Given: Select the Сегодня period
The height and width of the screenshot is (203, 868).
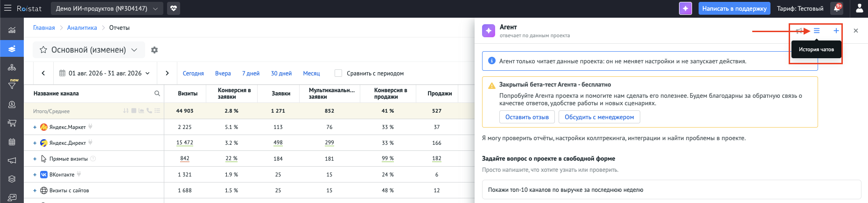Looking at the screenshot, I should 193,74.
